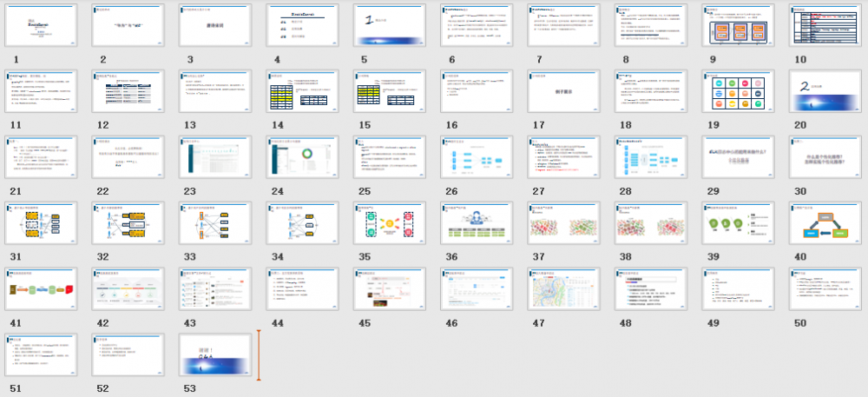This screenshot has height=397, width=868.
Task: Click slide thumbnail numbered 25
Action: [390, 157]
